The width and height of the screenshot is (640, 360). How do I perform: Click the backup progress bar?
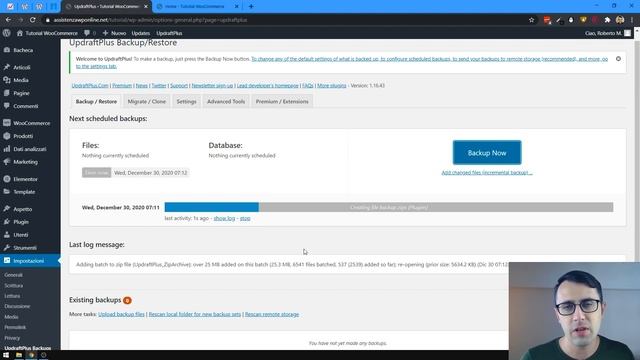point(389,207)
